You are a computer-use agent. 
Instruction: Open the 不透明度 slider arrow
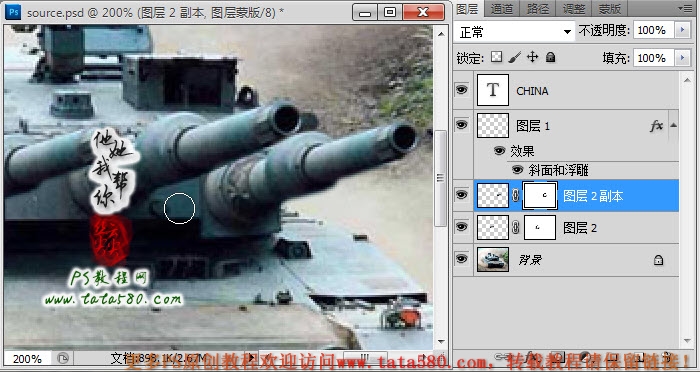[x=682, y=30]
